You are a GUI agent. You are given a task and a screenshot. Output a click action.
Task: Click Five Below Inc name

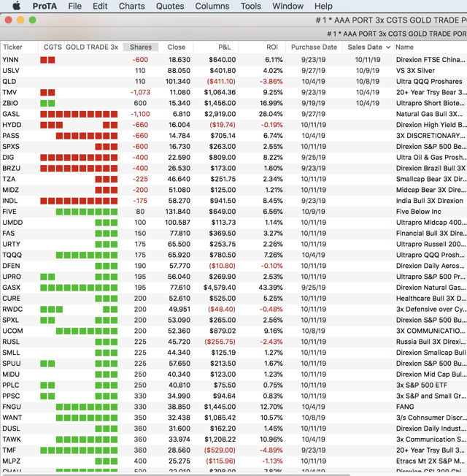(x=418, y=212)
